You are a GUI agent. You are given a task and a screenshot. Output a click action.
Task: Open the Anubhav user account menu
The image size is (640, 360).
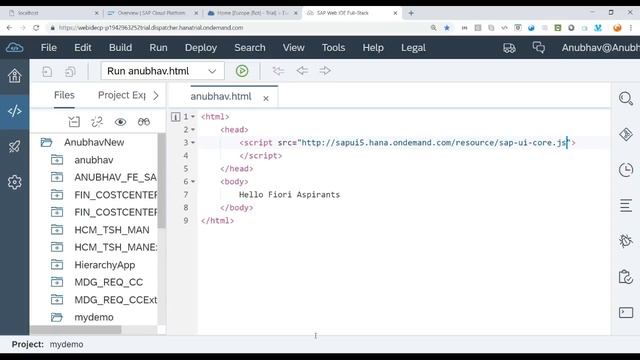click(x=600, y=48)
